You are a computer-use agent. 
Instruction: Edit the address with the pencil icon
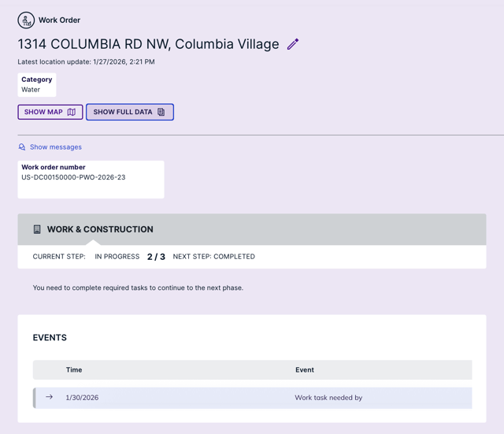tap(293, 44)
